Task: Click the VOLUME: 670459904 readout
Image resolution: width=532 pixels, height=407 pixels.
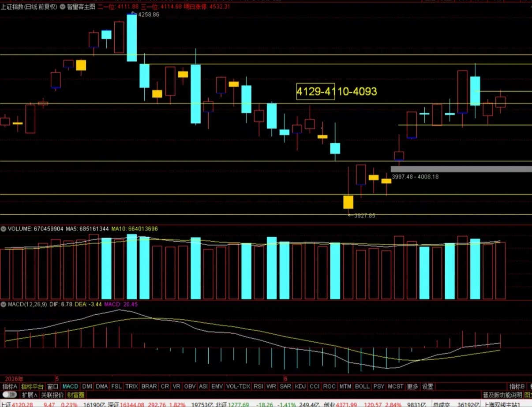Action: (35, 229)
